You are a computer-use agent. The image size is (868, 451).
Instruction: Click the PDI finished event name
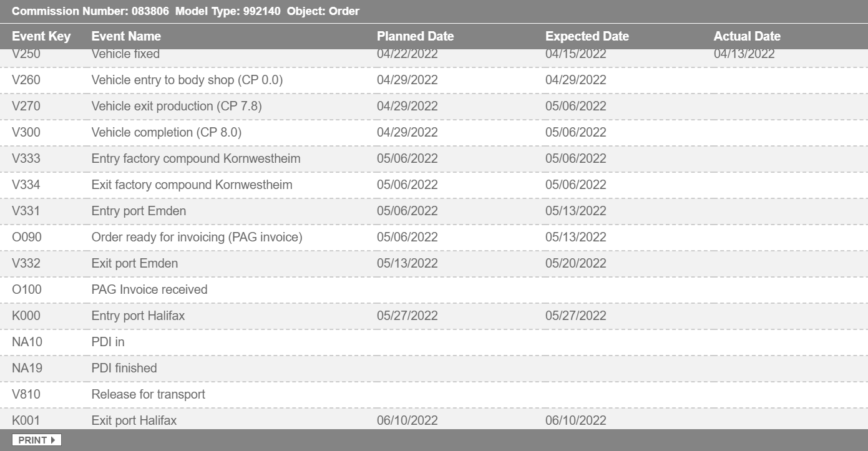[124, 368]
